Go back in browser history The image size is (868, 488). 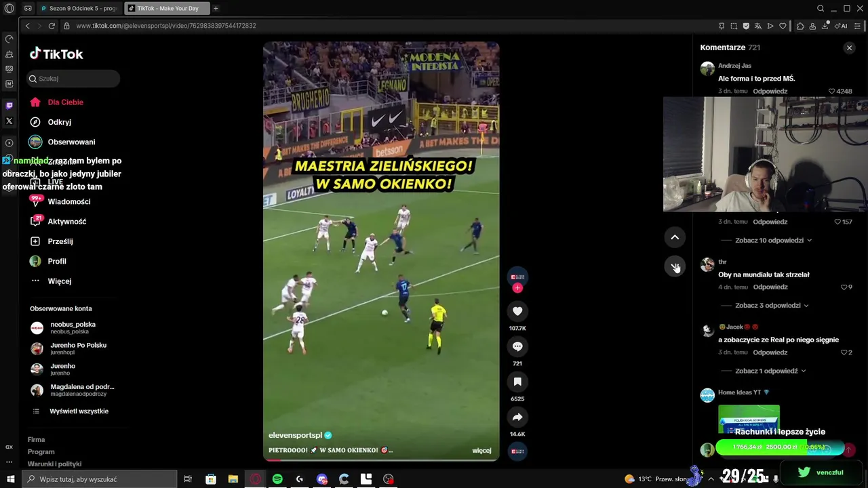pos(27,26)
